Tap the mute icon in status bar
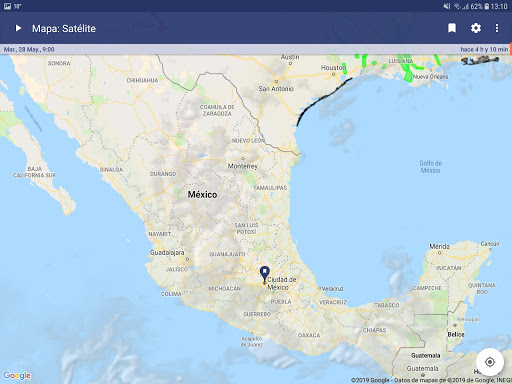The image size is (512, 384). (447, 6)
